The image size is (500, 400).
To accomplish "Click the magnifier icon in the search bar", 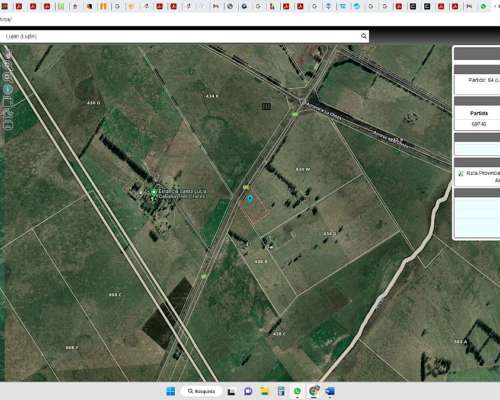I will pyautogui.click(x=364, y=36).
